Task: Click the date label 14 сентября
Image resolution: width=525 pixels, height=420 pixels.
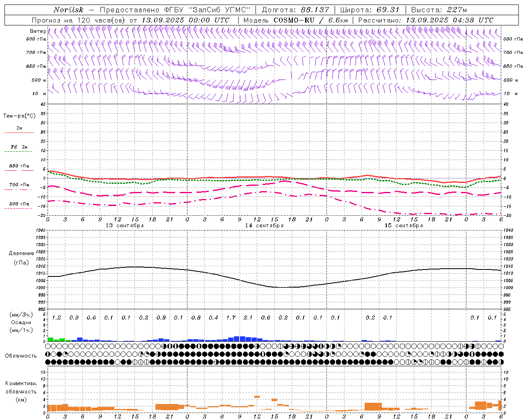Action: tap(264, 226)
